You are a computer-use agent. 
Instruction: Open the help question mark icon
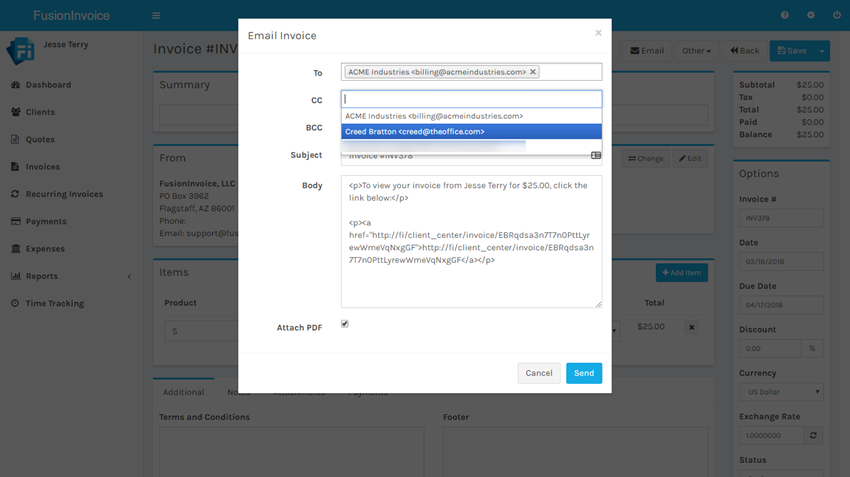pyautogui.click(x=785, y=16)
